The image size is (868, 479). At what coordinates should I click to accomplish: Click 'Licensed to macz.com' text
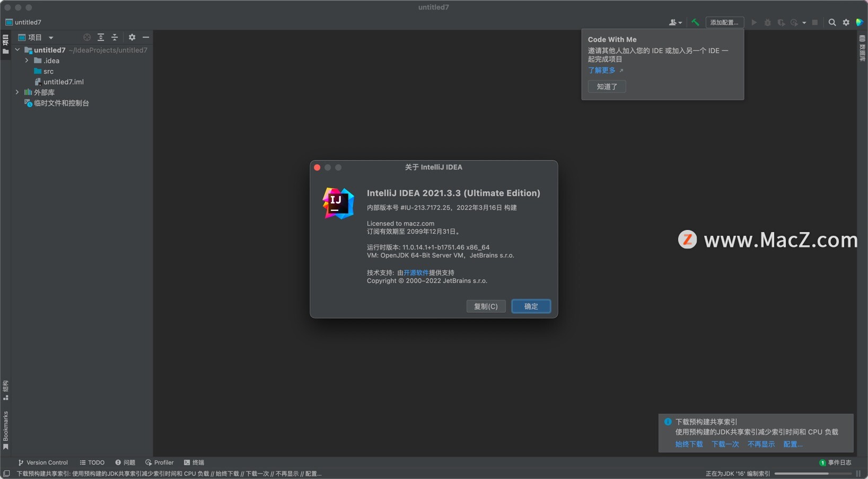[x=400, y=224]
